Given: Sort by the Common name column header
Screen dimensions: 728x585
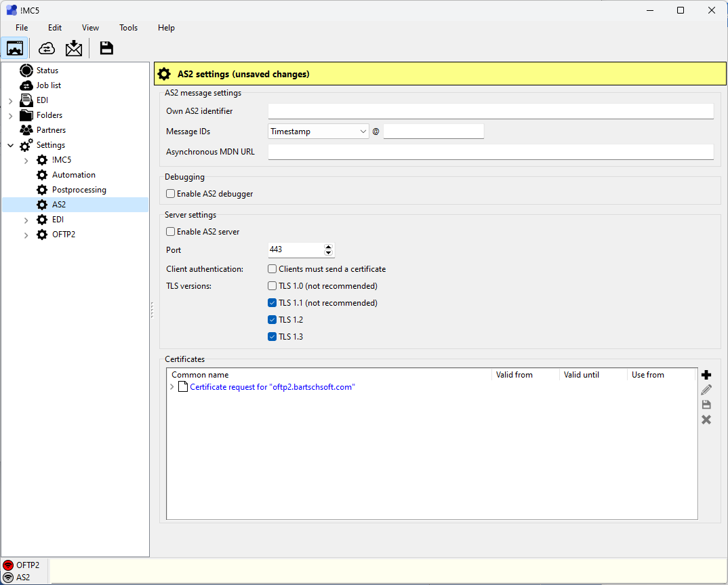Looking at the screenshot, I should [329, 375].
